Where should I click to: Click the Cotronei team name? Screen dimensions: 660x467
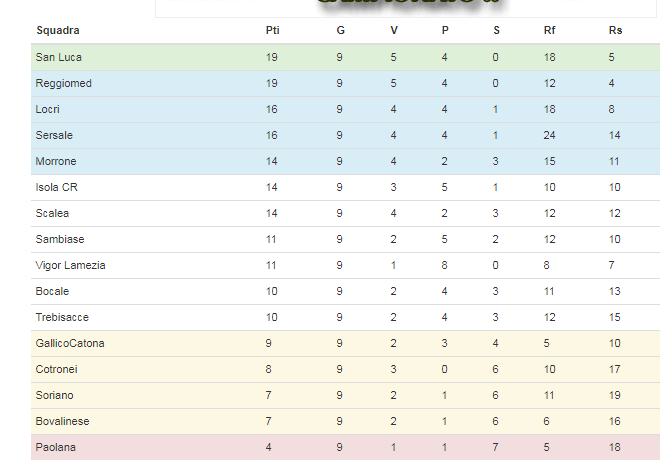pos(56,369)
